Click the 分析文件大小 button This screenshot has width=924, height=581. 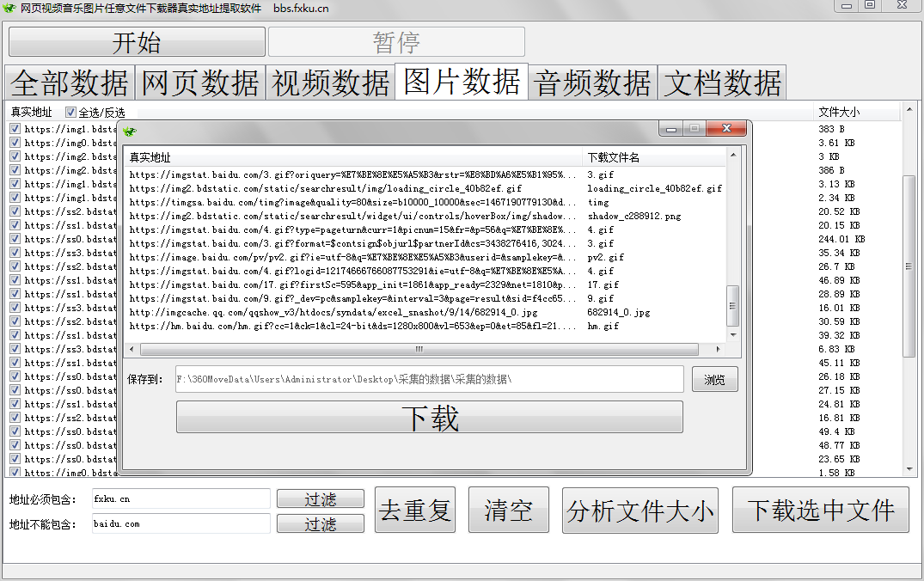pos(640,511)
